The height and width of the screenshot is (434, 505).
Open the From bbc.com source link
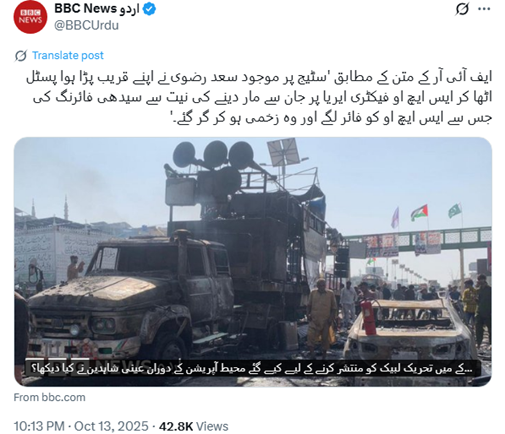click(49, 397)
